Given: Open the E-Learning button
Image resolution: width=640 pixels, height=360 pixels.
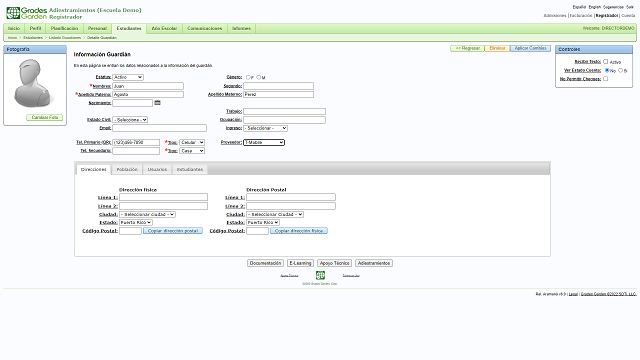Looking at the screenshot, I should pos(300,263).
